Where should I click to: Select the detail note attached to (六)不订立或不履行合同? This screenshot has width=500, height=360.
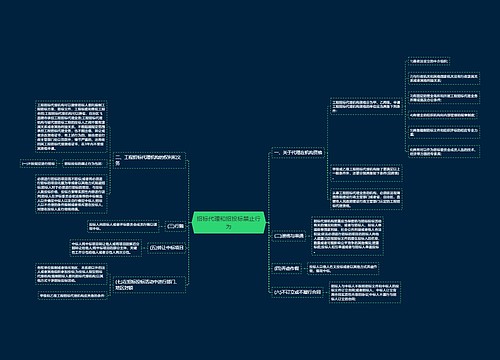(365, 293)
